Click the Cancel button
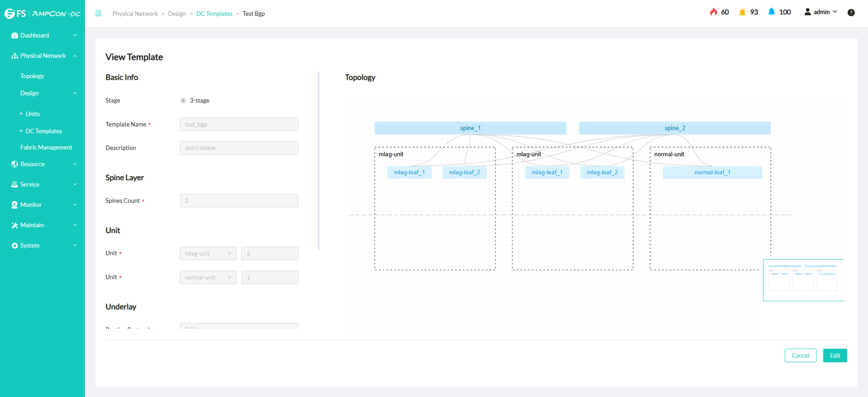This screenshot has height=397, width=868. click(x=800, y=355)
